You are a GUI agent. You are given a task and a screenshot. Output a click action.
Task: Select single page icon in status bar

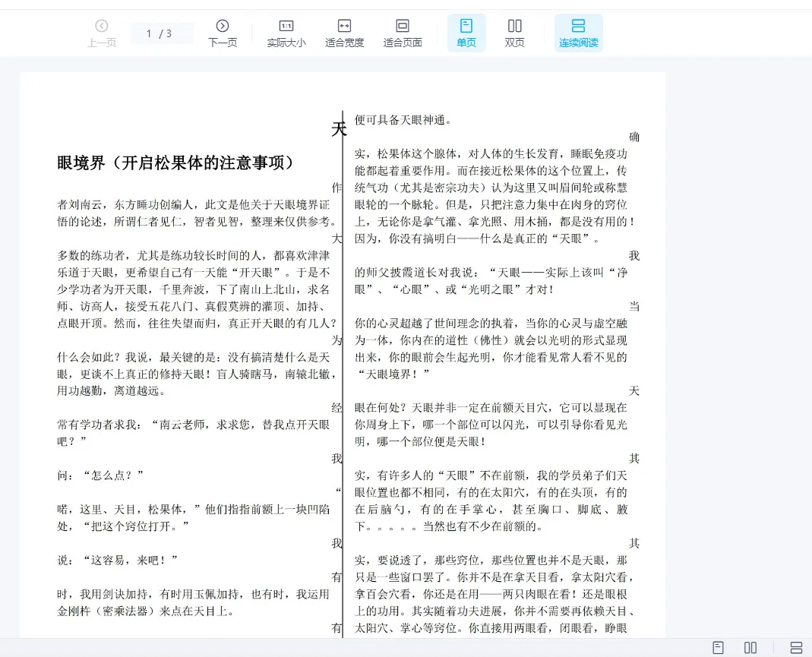718,648
